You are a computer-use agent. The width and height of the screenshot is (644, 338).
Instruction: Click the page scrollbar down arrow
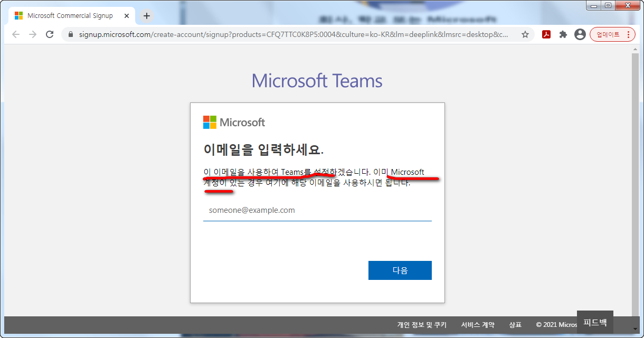(636, 329)
